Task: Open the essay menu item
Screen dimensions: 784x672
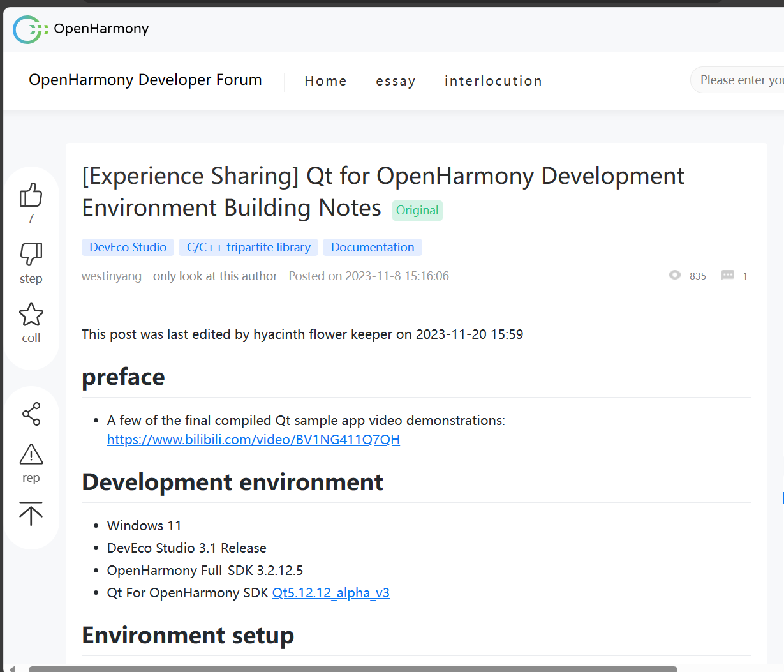Action: 396,81
